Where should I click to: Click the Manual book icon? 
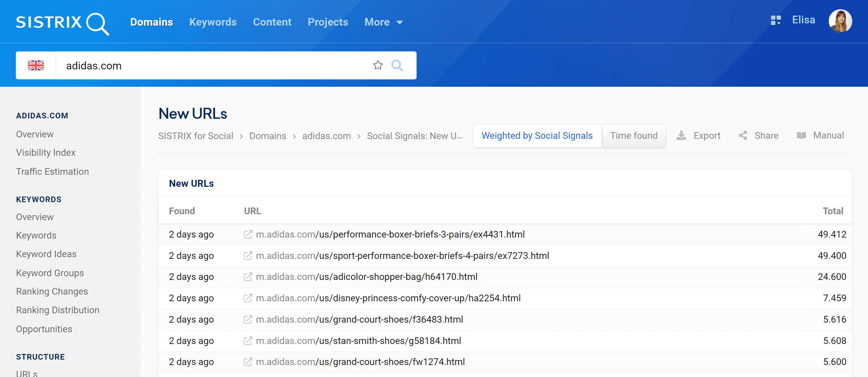point(801,135)
